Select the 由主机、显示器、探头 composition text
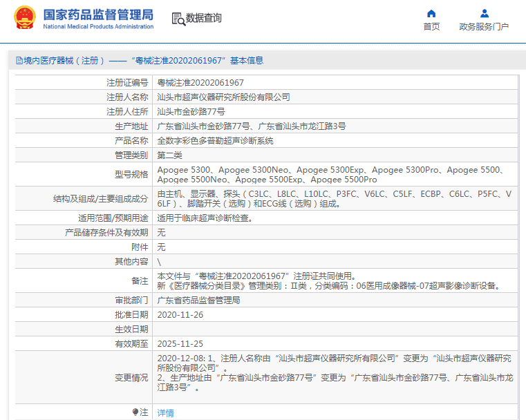This screenshot has height=420, width=526. [x=334, y=199]
